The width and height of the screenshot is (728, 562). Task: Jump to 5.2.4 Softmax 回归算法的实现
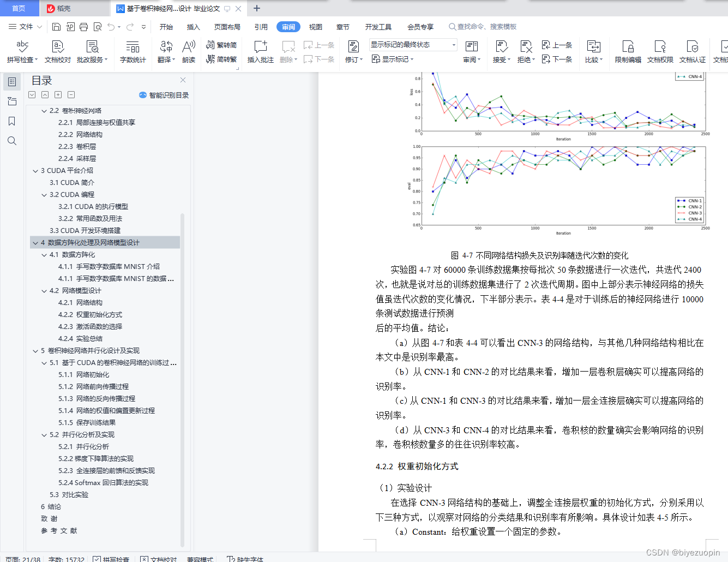coord(103,483)
